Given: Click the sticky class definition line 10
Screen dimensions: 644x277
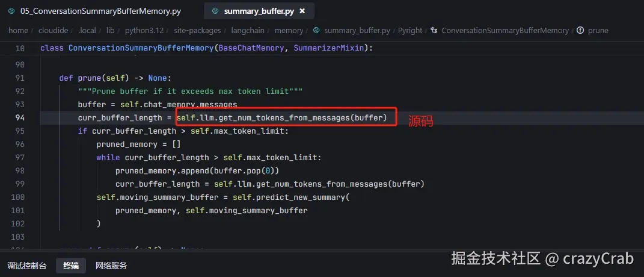Looking at the screenshot, I should [x=204, y=48].
